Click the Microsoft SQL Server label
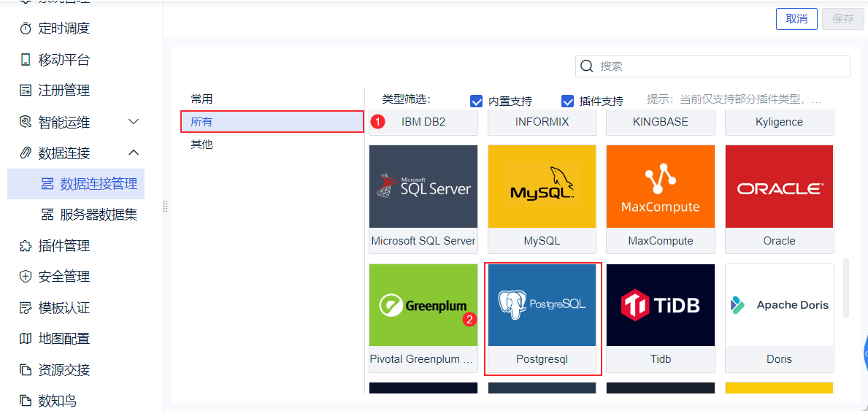 coord(423,241)
